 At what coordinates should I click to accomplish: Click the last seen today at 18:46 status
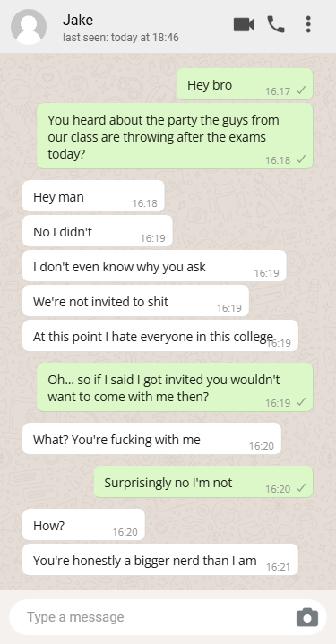point(121,38)
